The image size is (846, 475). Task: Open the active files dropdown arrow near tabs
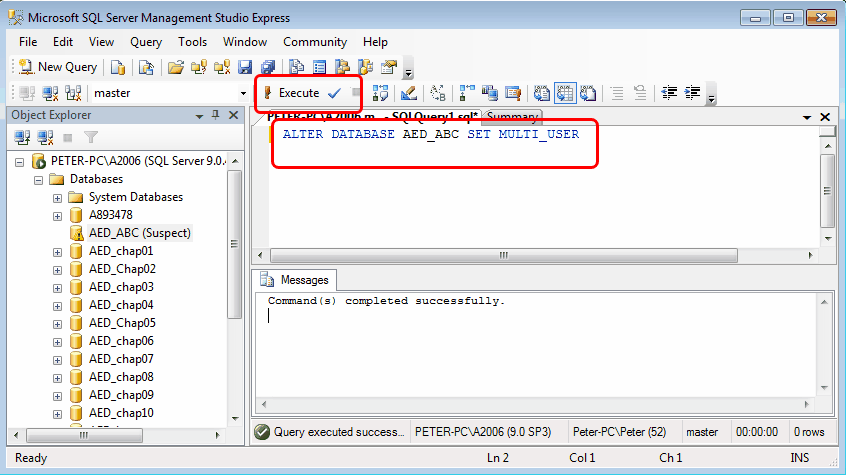click(x=807, y=117)
